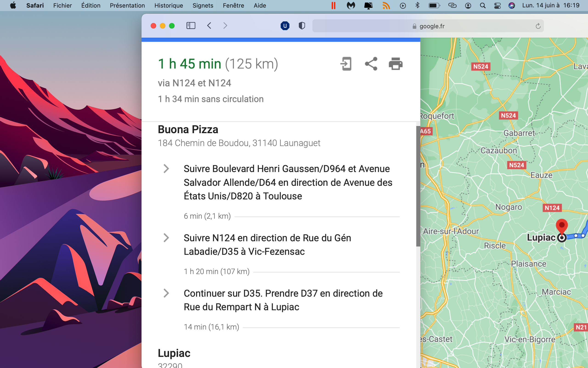Click the Marciac label on map
588x368 pixels.
click(x=556, y=292)
